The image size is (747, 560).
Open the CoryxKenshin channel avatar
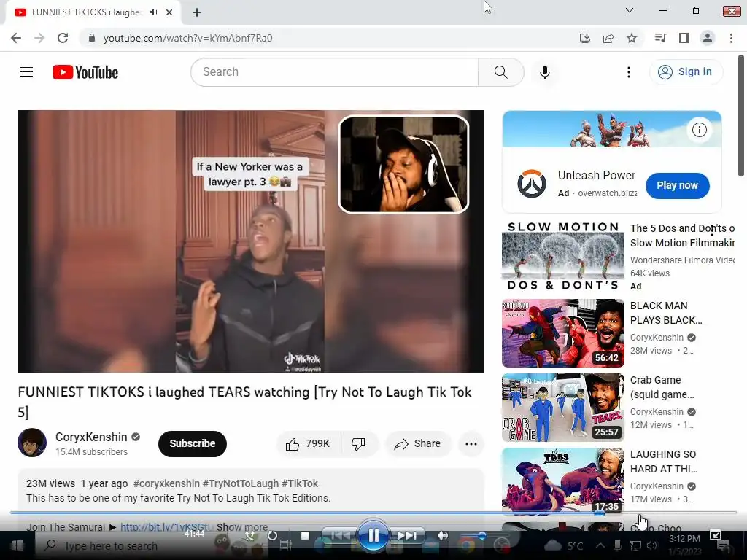(32, 443)
